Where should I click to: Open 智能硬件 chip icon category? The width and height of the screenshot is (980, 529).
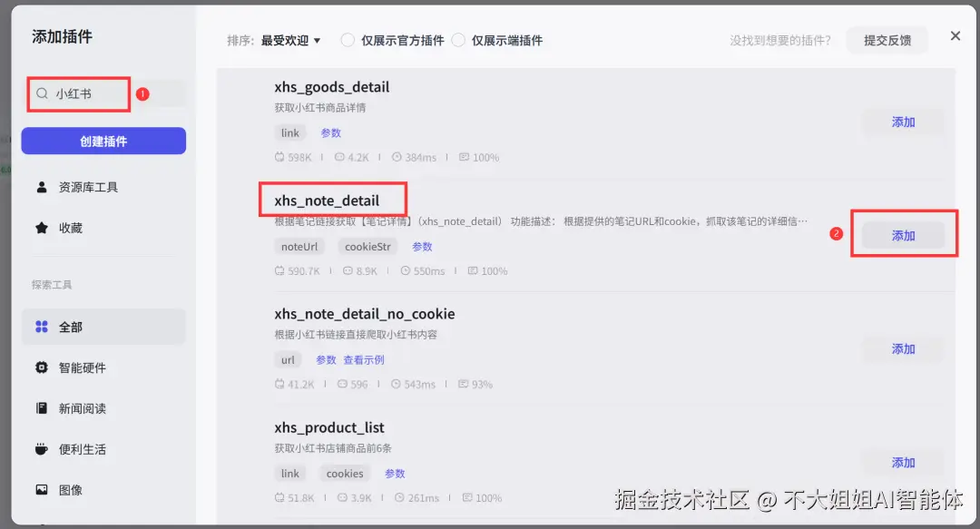click(x=42, y=367)
